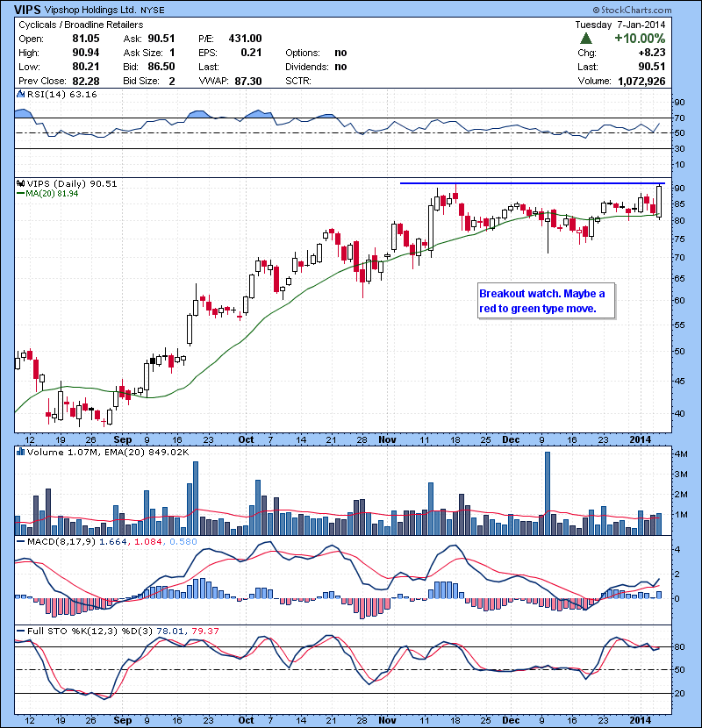Click the P/E value 431.00
This screenshot has height=728, width=702.
tap(245, 39)
